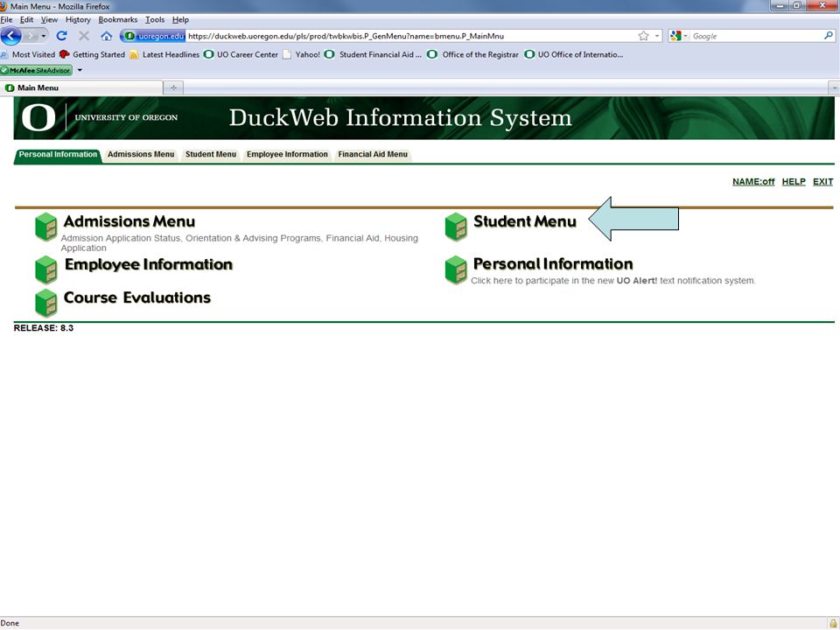Expand the URL bar history dropdown
The height and width of the screenshot is (630, 840).
pyautogui.click(x=657, y=36)
